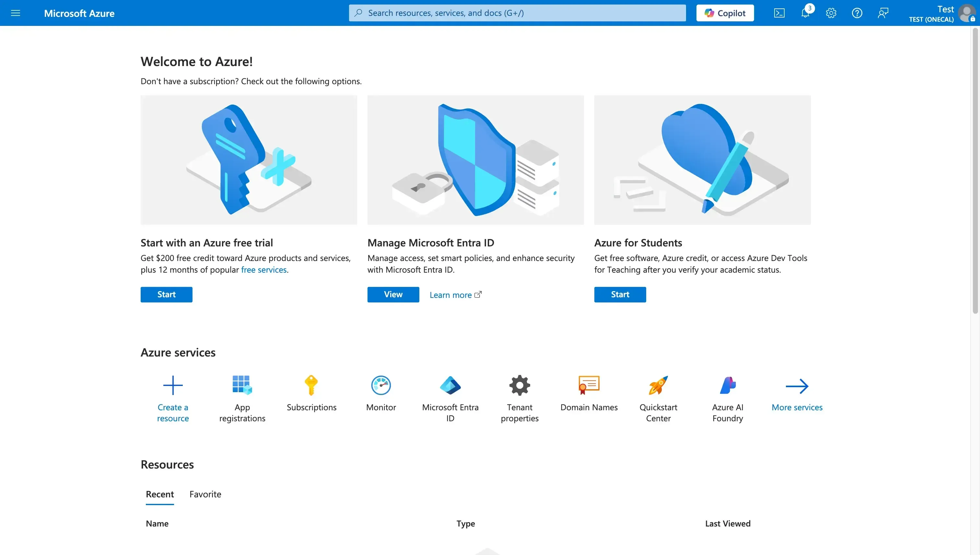Open Quickstart Center rocket icon
Image resolution: width=980 pixels, height=555 pixels.
[658, 385]
